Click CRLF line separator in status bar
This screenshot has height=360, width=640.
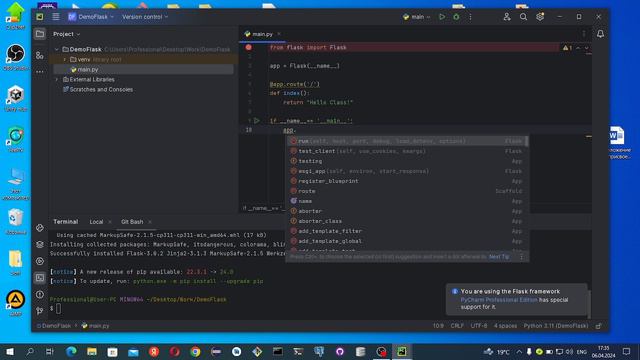[x=457, y=326]
